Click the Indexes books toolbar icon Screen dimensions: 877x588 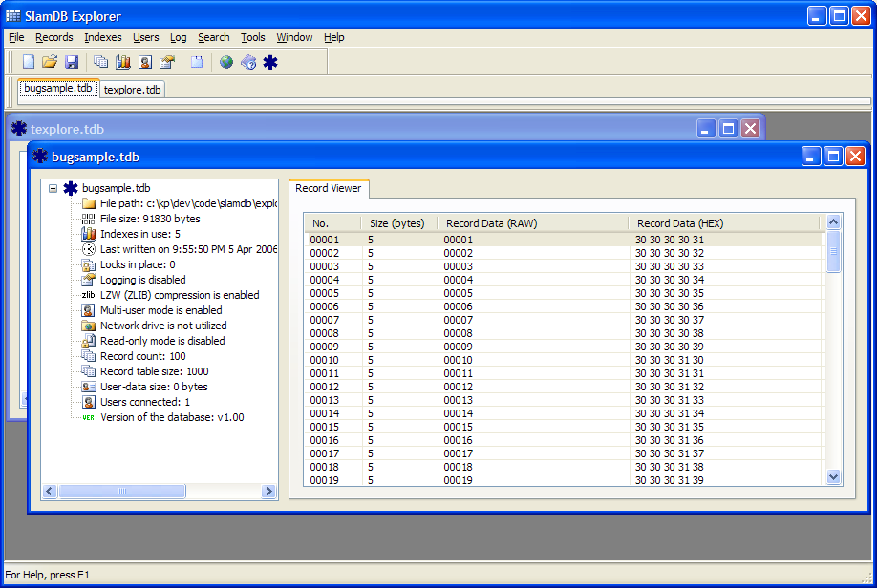123,62
